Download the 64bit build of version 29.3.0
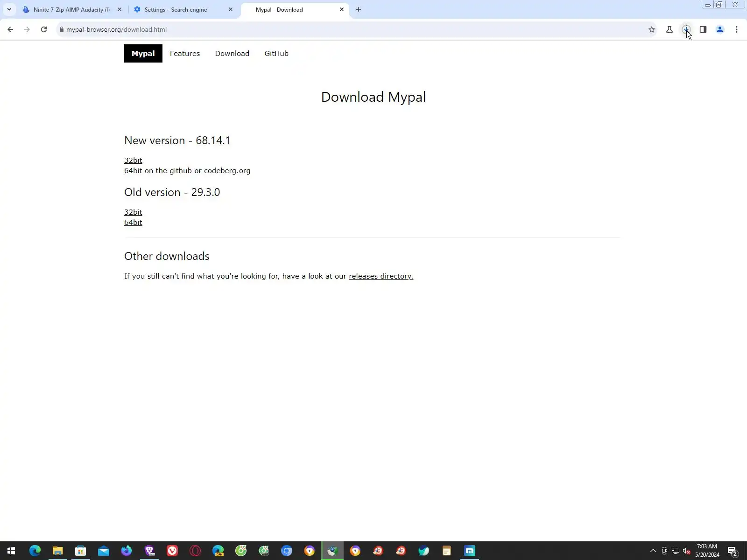This screenshot has height=560, width=747. [133, 222]
